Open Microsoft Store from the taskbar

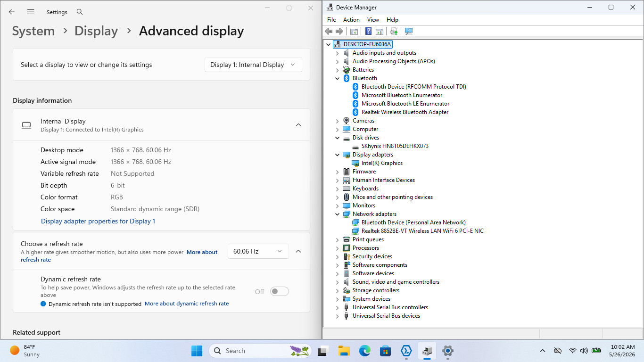[x=385, y=351]
